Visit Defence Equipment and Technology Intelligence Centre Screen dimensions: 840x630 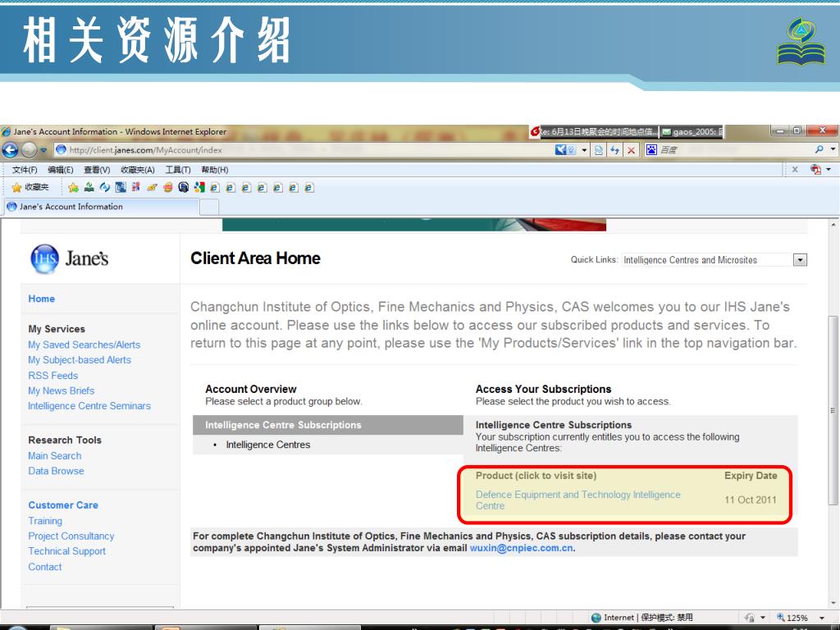point(578,500)
